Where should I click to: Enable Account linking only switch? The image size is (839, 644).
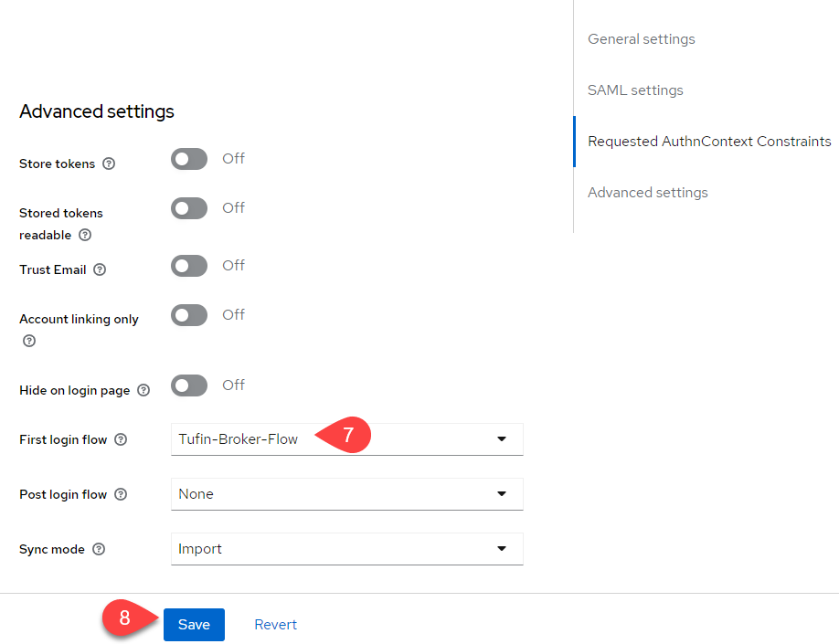189,315
